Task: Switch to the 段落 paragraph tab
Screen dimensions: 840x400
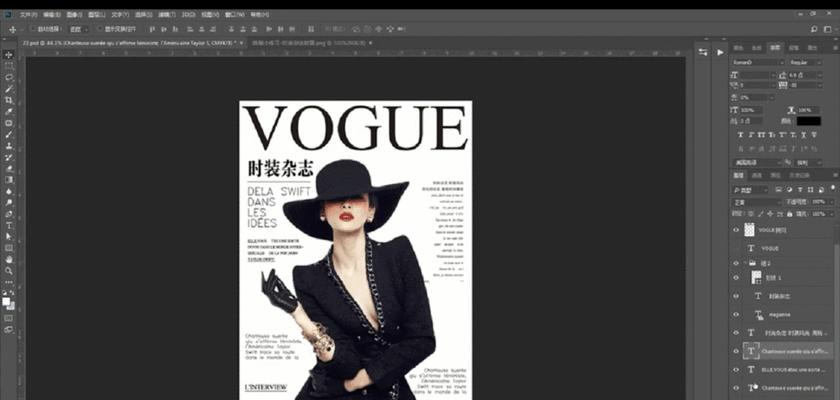Action: coord(793,48)
